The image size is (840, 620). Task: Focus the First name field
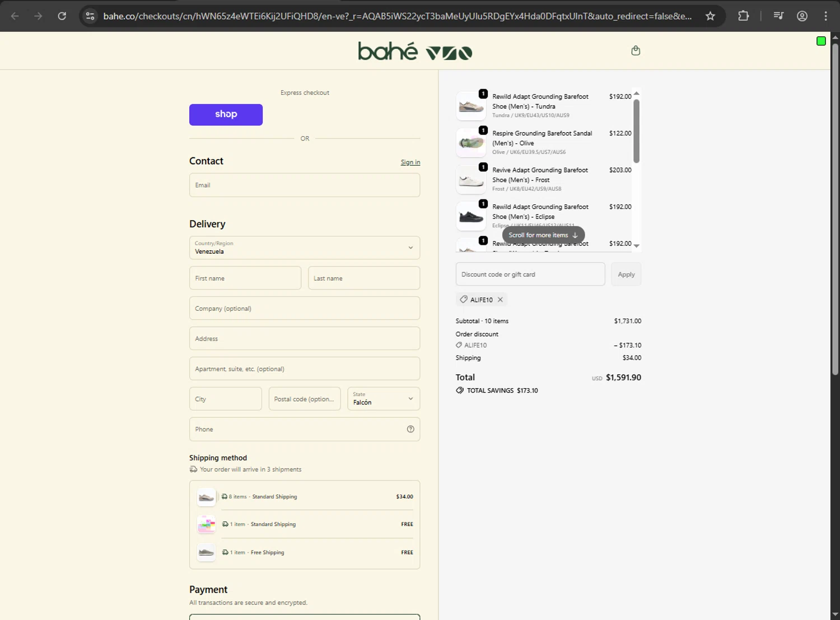tap(245, 278)
